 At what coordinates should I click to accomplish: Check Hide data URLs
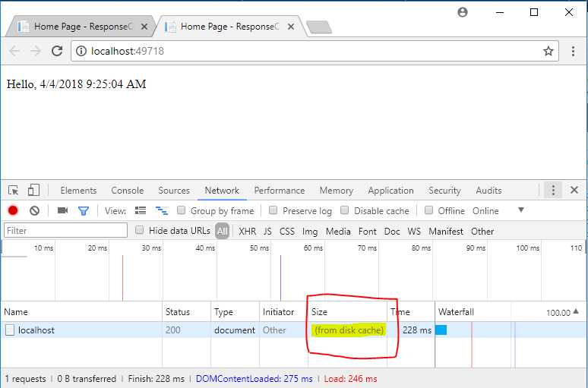(x=139, y=230)
